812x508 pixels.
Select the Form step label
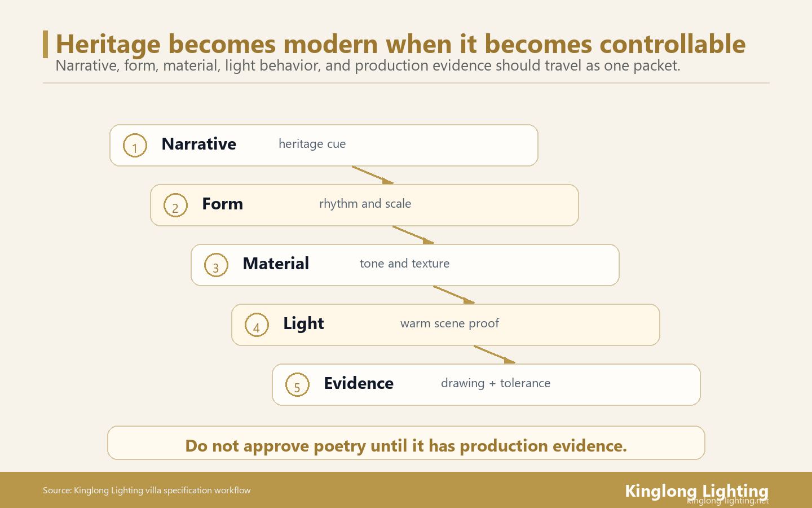(223, 204)
